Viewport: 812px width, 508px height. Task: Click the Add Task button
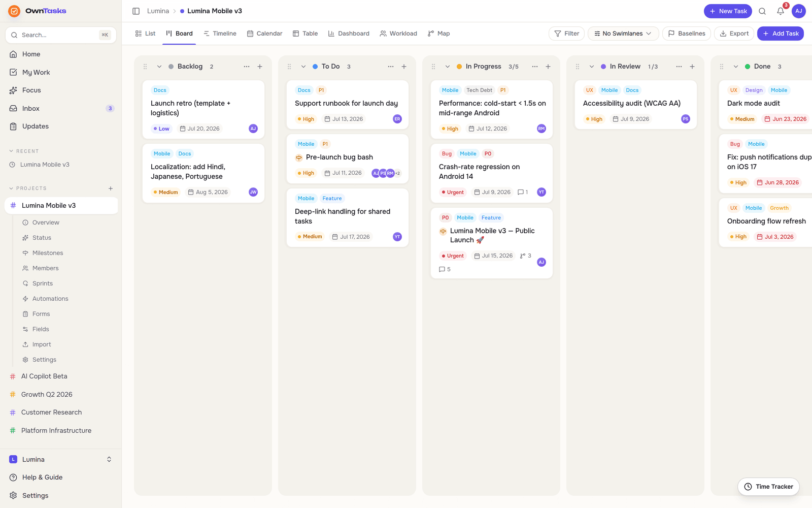click(781, 34)
